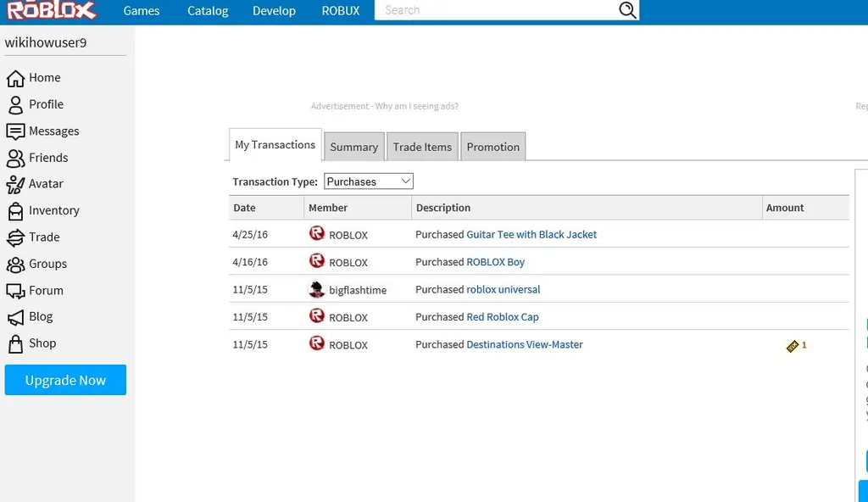Click ROBLOX member name in 4/25/16 row
868x502 pixels.
tap(348, 235)
